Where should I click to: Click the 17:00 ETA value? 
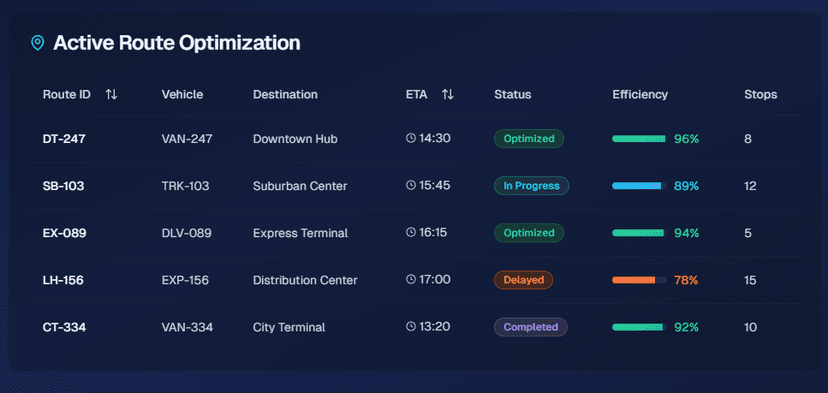(x=435, y=279)
